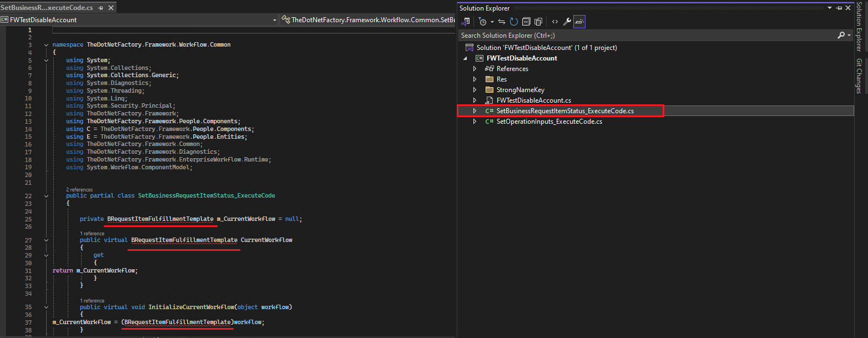This screenshot has width=868, height=338.
Task: Close the Solution Explorer panel
Action: 849,8
